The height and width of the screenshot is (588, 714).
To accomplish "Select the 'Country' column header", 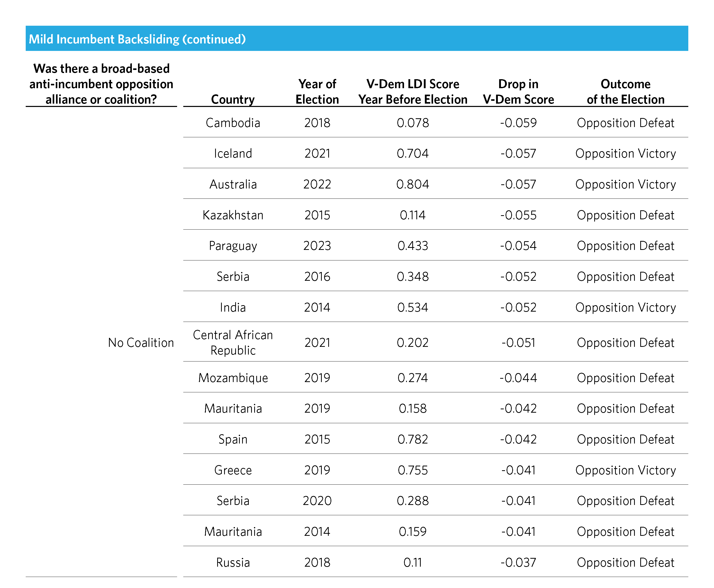I will tap(233, 99).
